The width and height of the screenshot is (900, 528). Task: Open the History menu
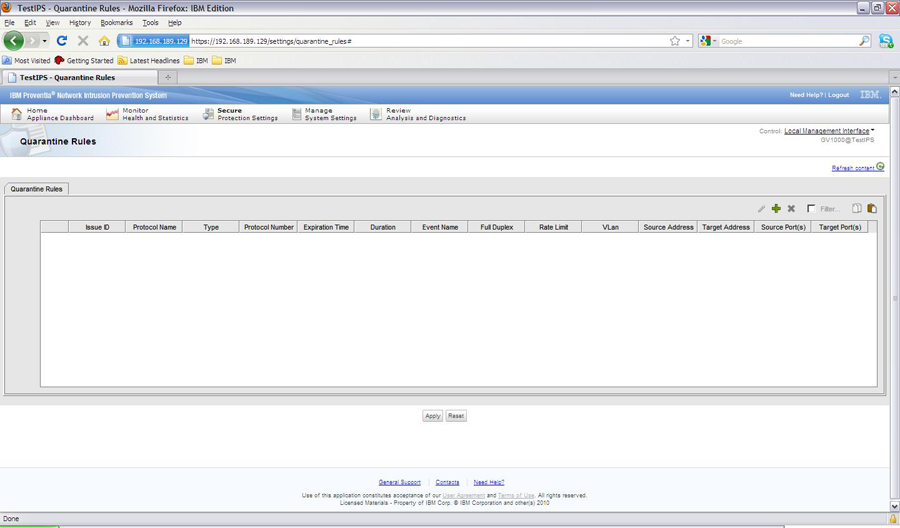tap(80, 22)
